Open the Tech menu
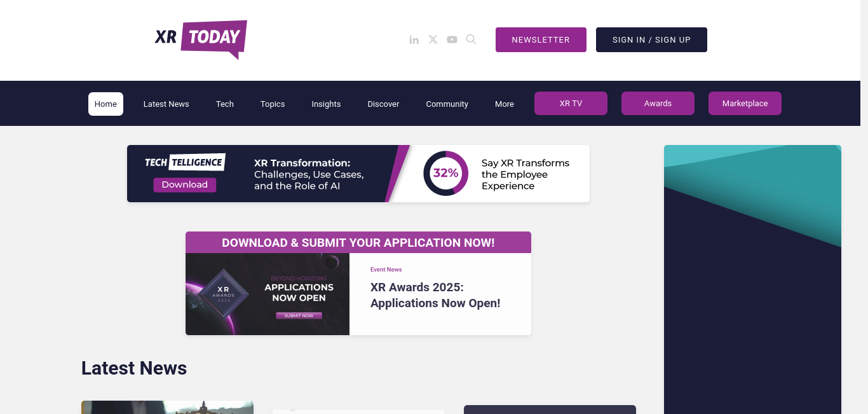868x414 pixels. tap(225, 104)
